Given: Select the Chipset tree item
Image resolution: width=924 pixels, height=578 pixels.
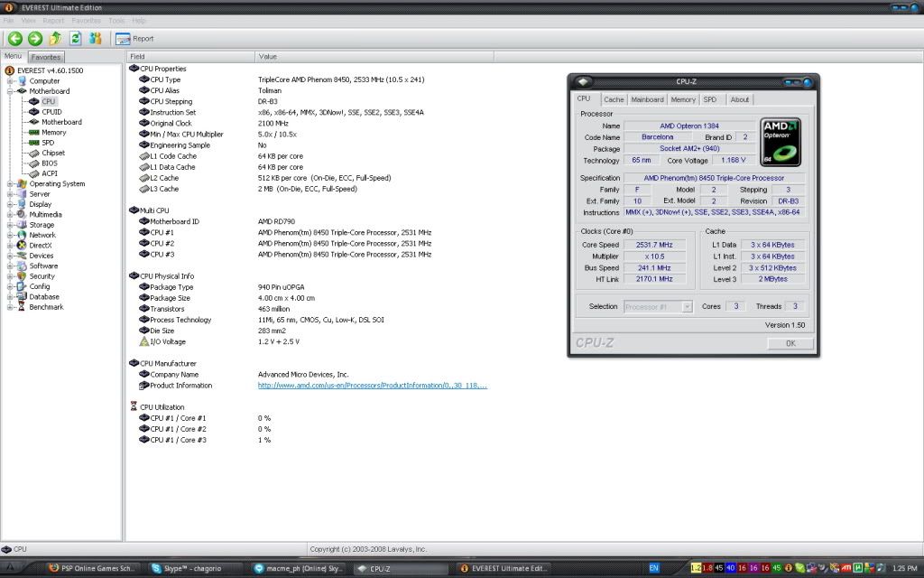Looking at the screenshot, I should click(x=53, y=153).
